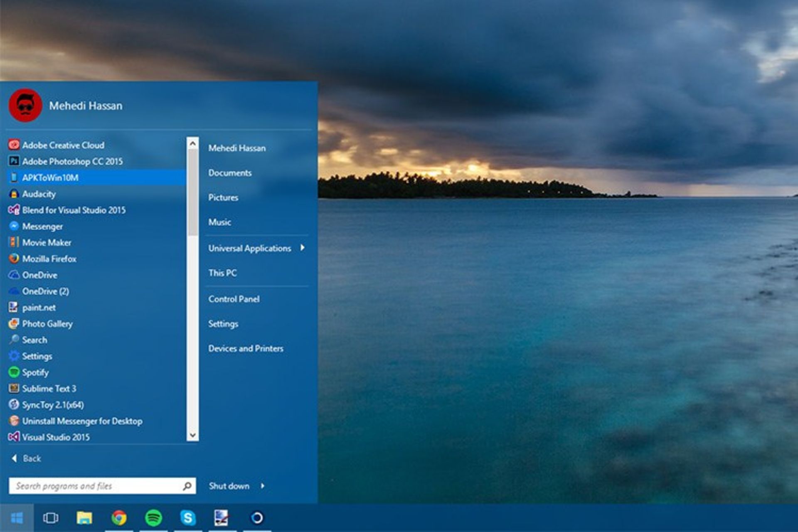Click the SyncToy 2.1 icon

click(14, 404)
